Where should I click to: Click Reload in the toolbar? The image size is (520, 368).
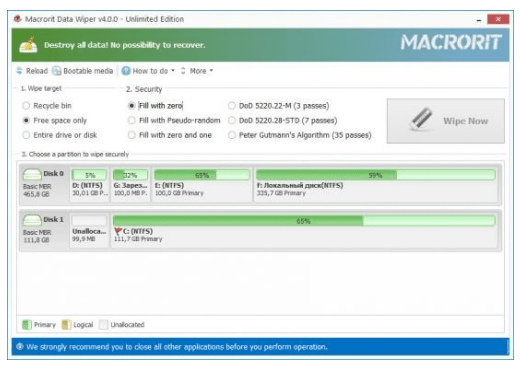32,71
